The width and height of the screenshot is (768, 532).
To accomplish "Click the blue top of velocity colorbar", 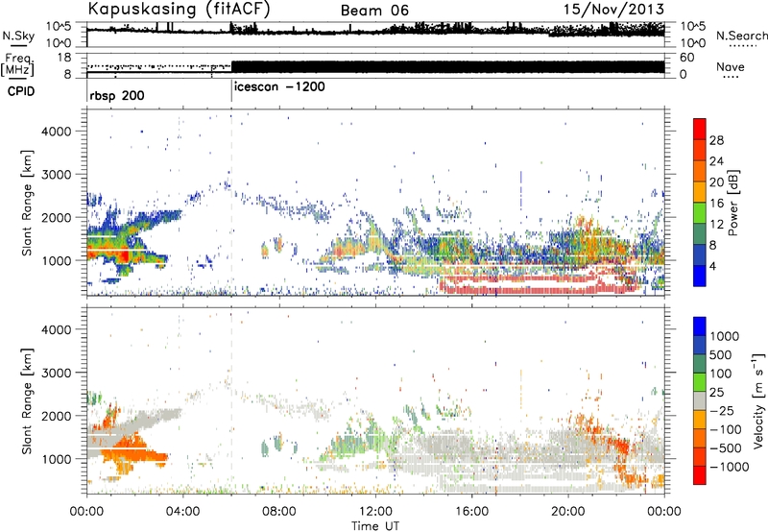I will (x=700, y=326).
